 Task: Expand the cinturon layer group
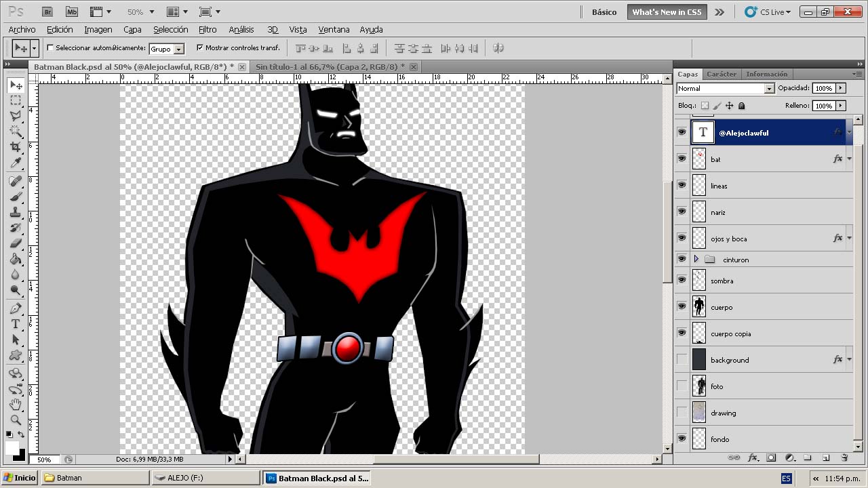[x=696, y=260]
